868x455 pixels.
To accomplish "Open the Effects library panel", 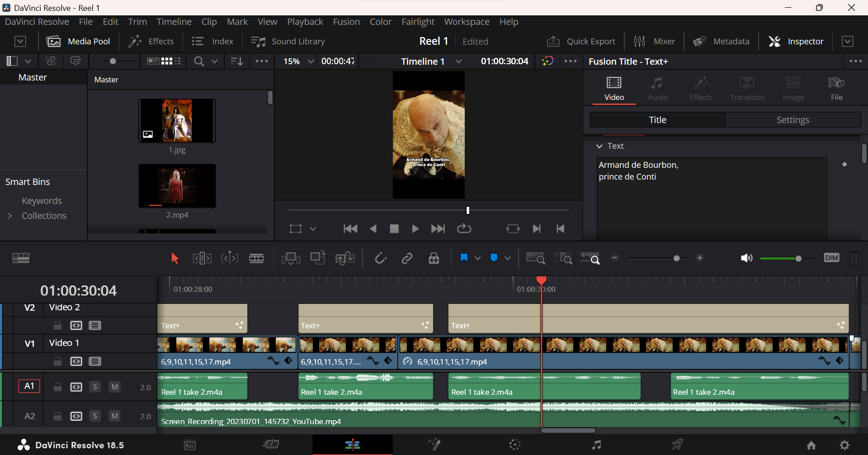I will [151, 41].
